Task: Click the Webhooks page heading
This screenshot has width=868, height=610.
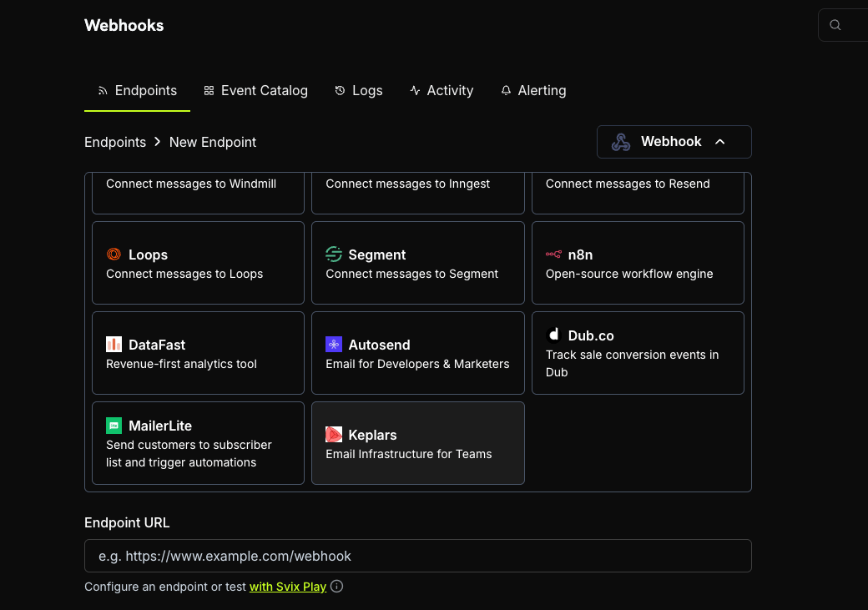Action: pyautogui.click(x=124, y=26)
